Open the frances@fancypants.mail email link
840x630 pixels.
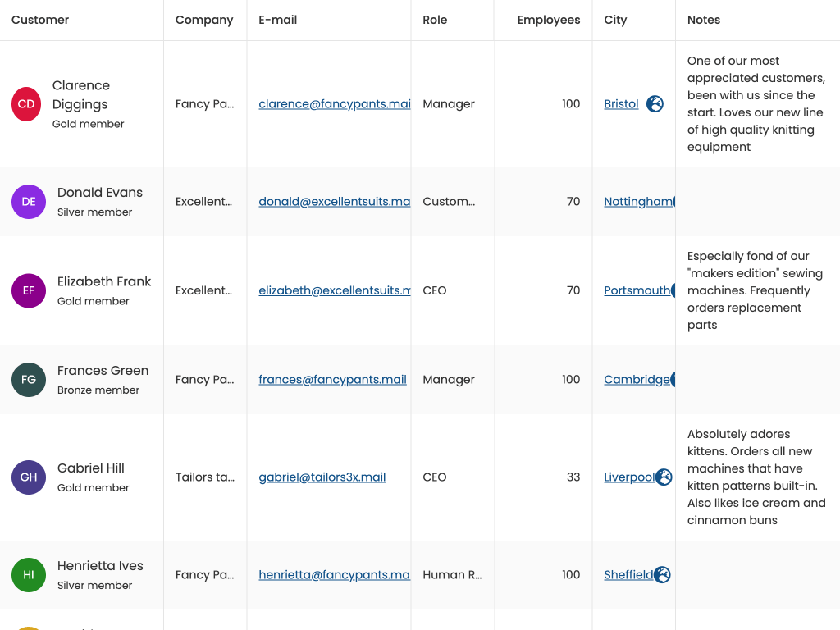point(332,380)
